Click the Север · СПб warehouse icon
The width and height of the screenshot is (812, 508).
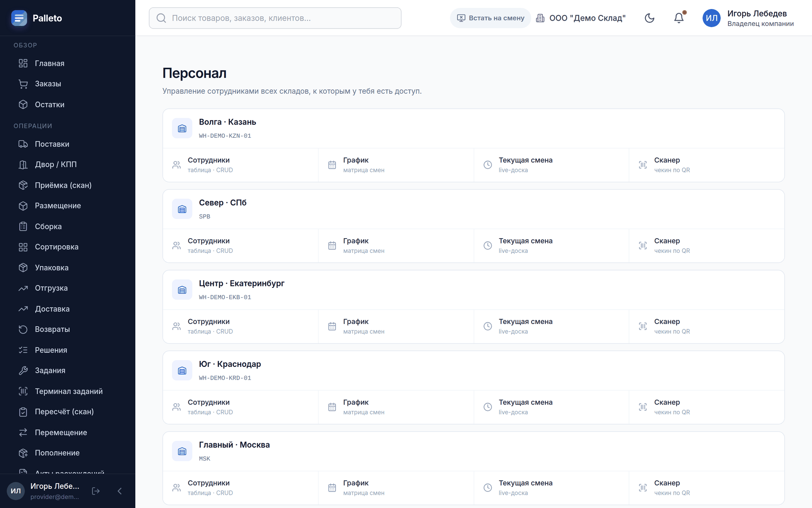pos(182,209)
